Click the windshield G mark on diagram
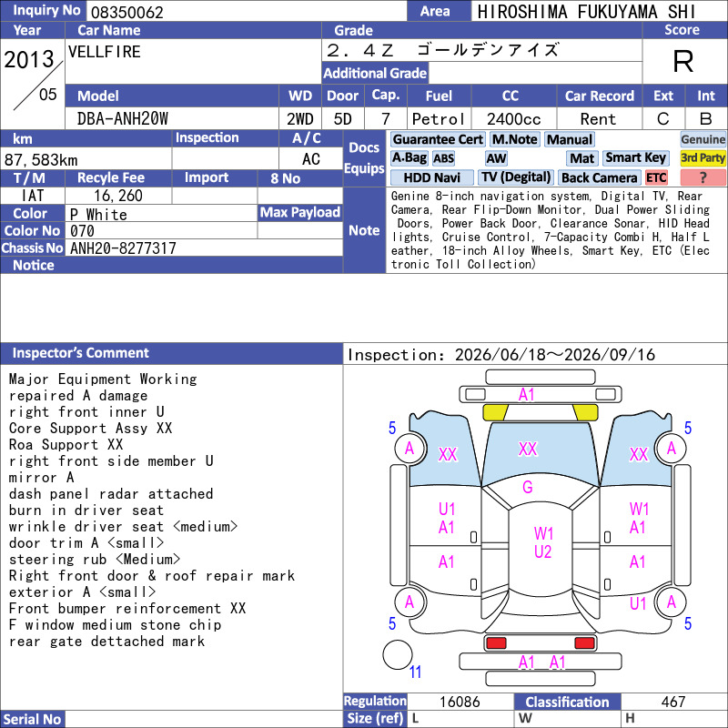Viewport: 728px width, 728px height. click(528, 488)
